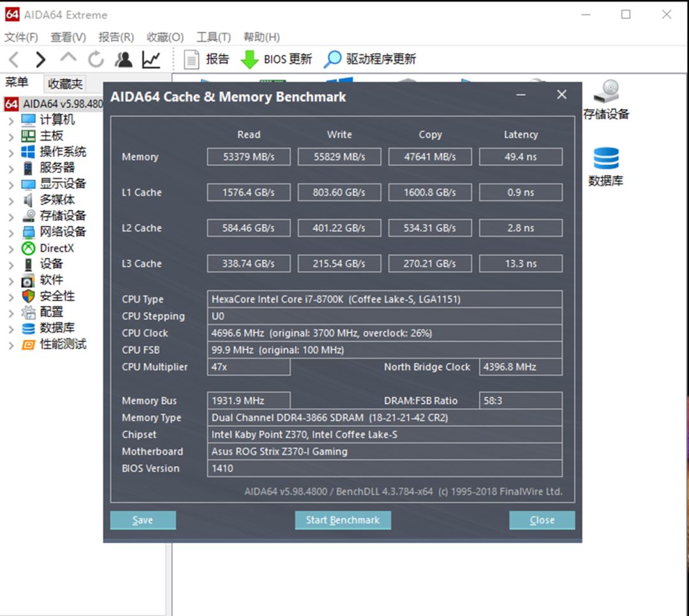Open the 存储设备 disk icon on right
The width and height of the screenshot is (689, 616).
607,91
